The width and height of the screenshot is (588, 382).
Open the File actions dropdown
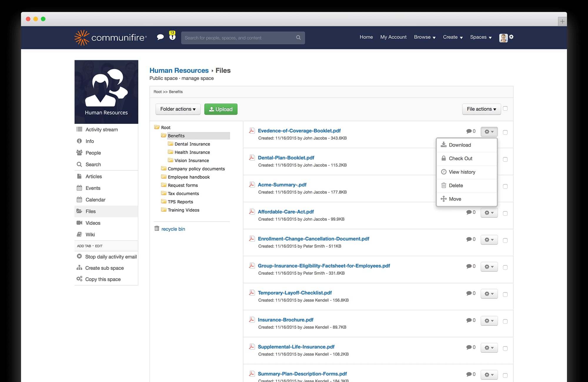pyautogui.click(x=481, y=109)
